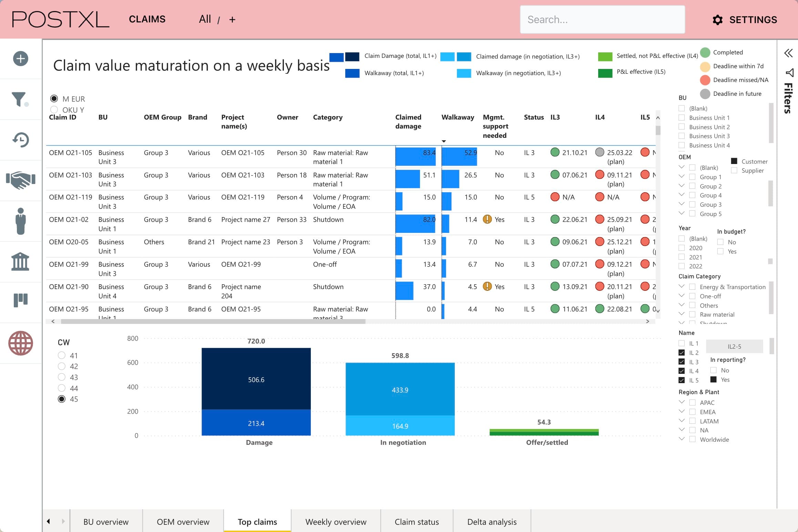Switch to the Weekly overview tab
Screen dimensions: 798x532
coord(336,522)
